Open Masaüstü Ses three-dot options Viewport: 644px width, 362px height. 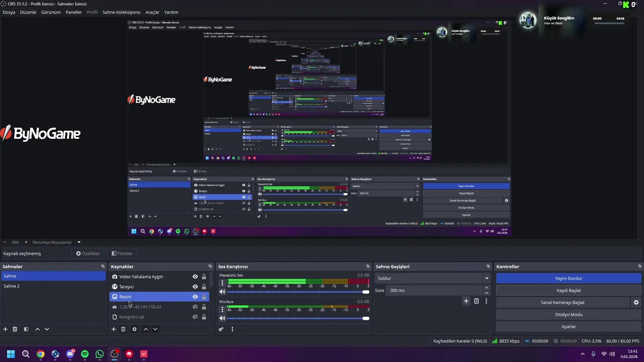point(222,283)
